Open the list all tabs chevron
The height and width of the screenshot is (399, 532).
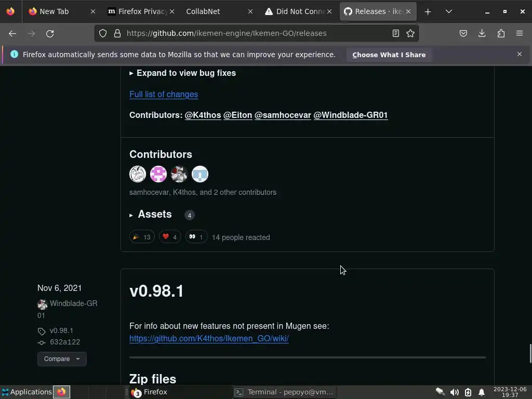click(x=448, y=11)
